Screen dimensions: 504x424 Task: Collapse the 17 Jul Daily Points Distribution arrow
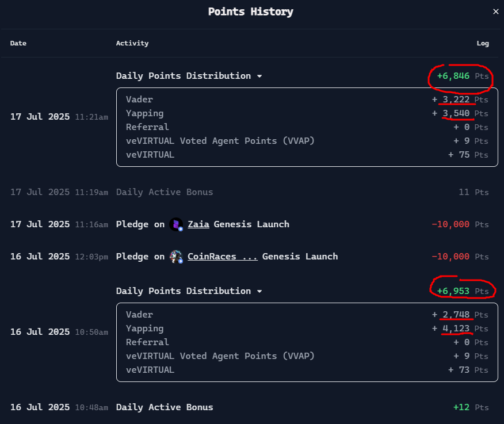(259, 76)
